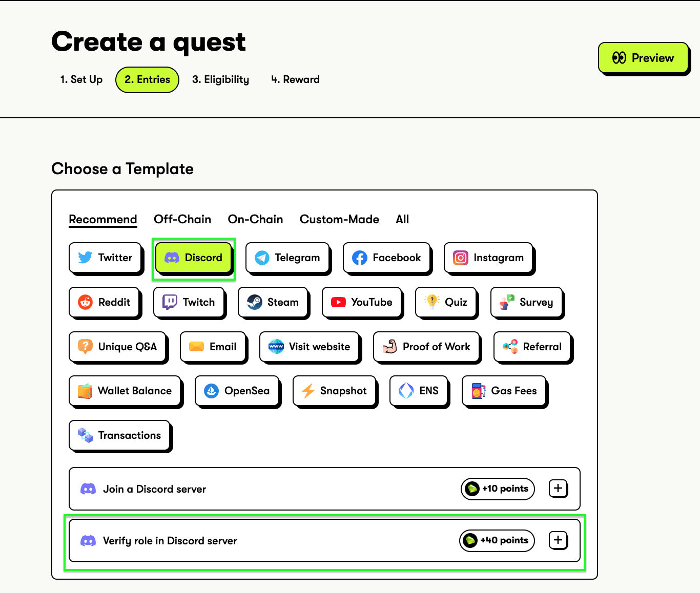The height and width of the screenshot is (593, 700).
Task: Pick the Unique Q&A template
Action: (118, 347)
